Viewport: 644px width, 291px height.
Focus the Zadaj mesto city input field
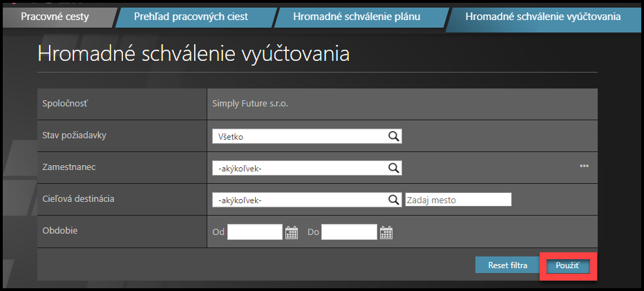(x=458, y=200)
